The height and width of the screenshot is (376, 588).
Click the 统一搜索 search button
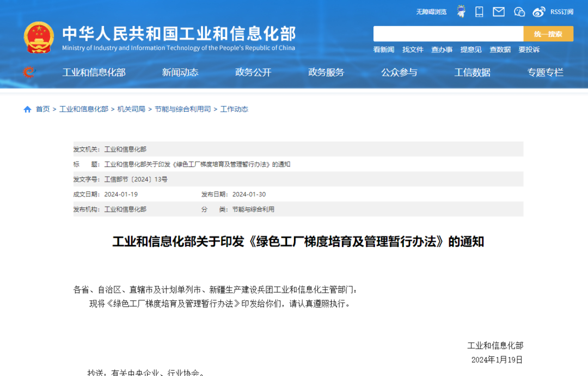coord(548,34)
